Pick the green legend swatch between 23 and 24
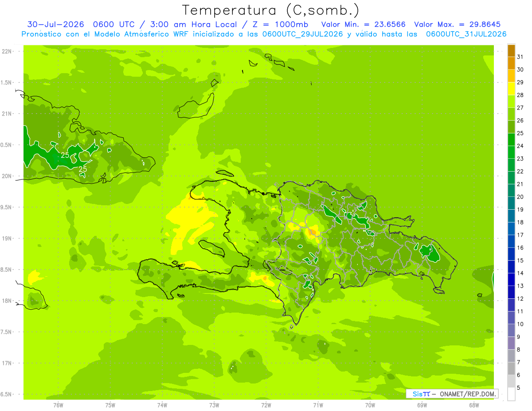Viewport: 532px width, 411px height. click(x=511, y=153)
